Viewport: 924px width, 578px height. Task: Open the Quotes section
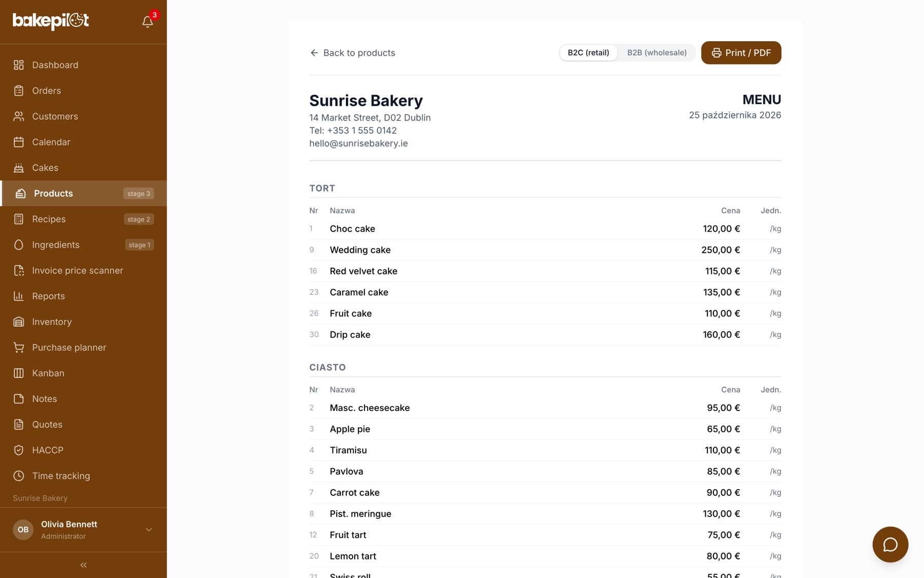click(84, 424)
